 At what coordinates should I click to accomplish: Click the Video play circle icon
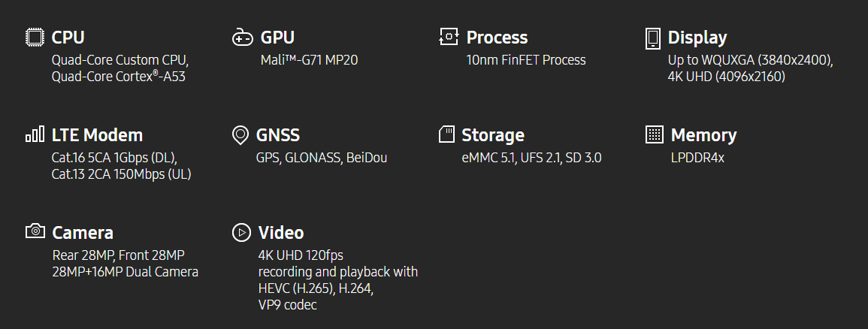241,232
